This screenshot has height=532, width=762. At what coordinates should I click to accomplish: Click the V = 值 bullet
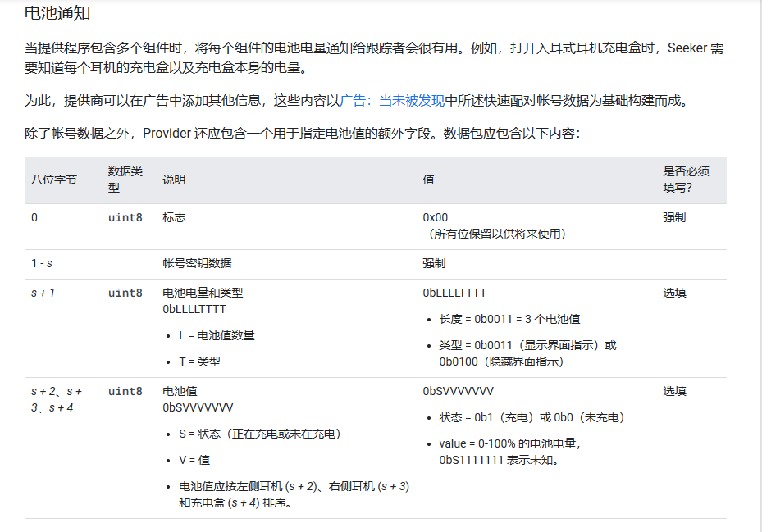(194, 460)
